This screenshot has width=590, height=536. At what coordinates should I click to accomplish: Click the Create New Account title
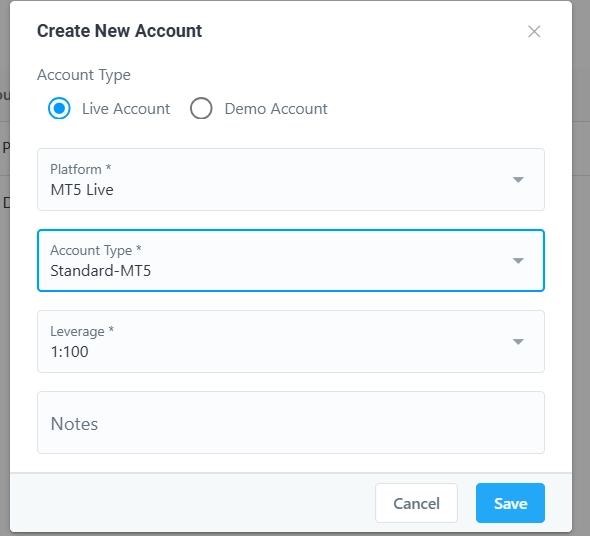click(x=119, y=31)
